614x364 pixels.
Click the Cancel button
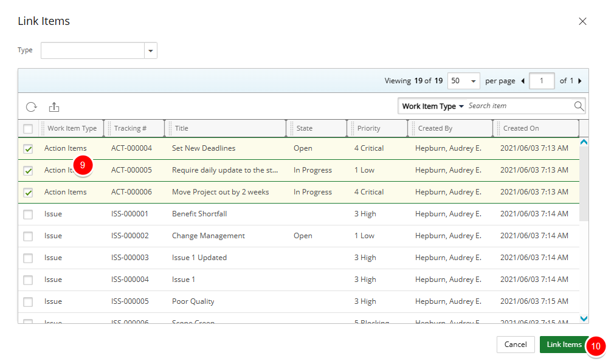(516, 345)
